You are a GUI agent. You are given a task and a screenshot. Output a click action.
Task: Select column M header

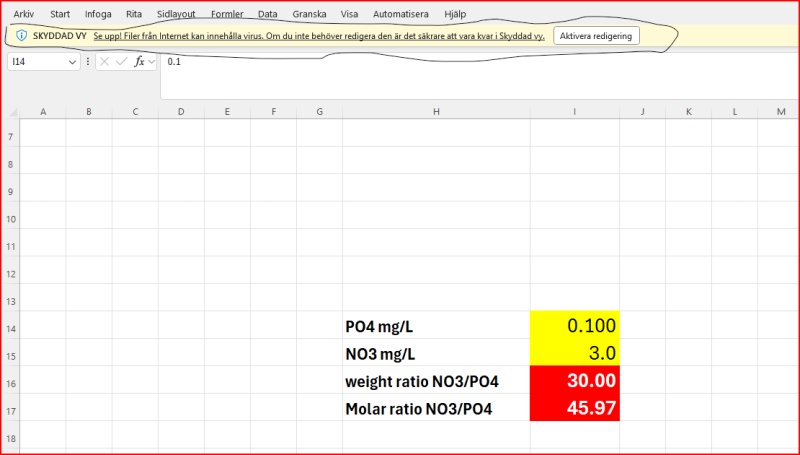click(x=779, y=112)
